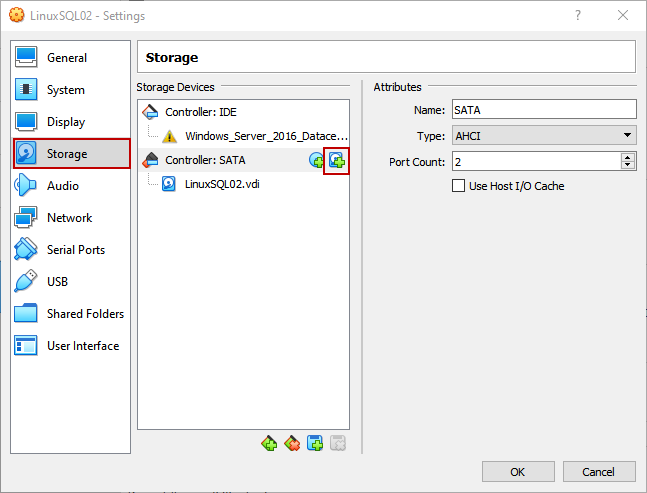
Task: Switch to the General settings category
Action: (66, 58)
